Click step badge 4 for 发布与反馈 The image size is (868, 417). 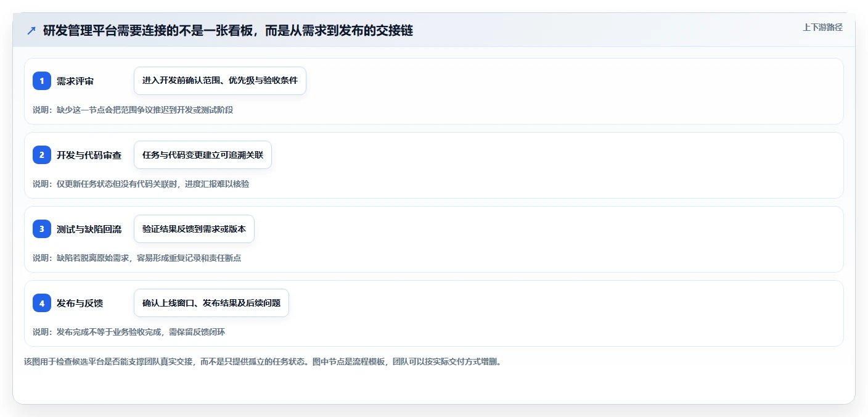click(42, 303)
